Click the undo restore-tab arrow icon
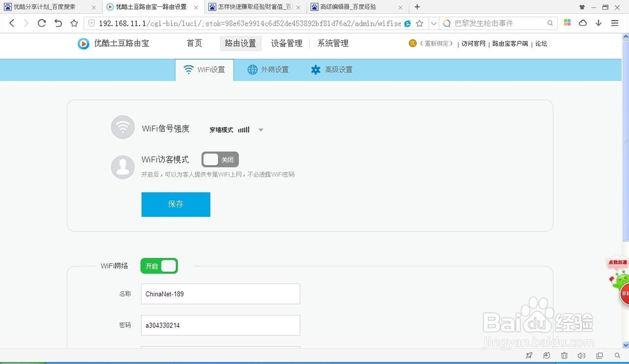 click(58, 23)
